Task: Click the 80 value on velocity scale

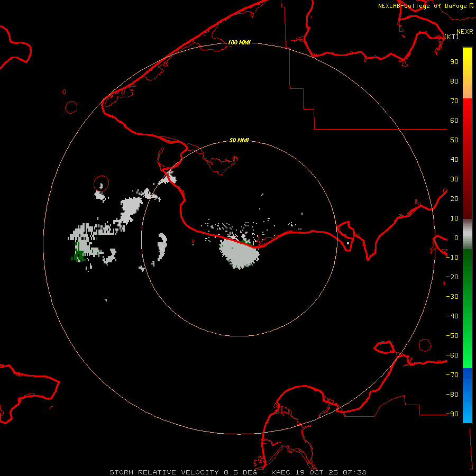Action: point(454,81)
